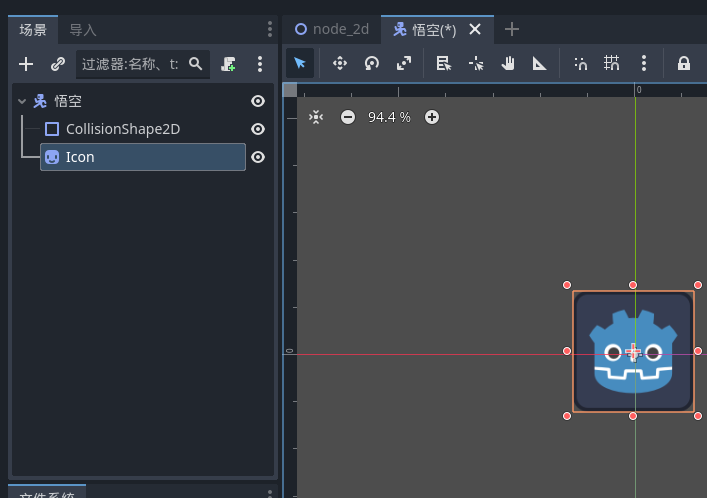Hide the CollisionShape2D node

click(x=258, y=129)
